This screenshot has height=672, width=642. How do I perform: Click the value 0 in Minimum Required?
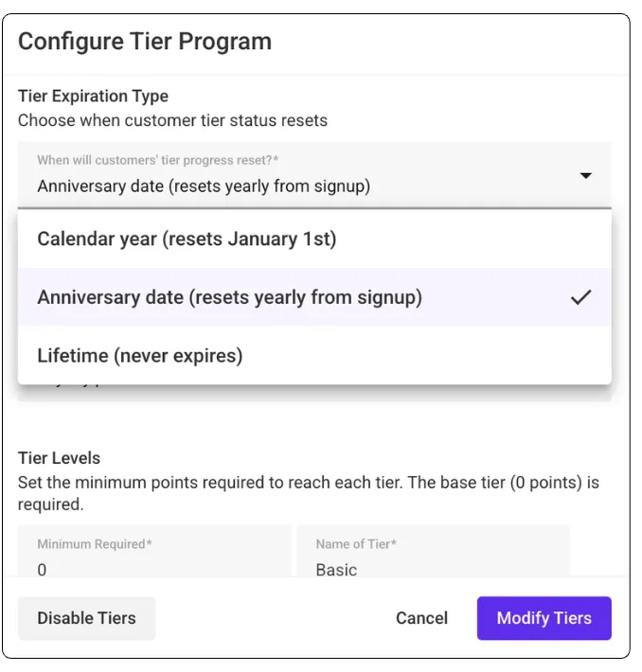tap(42, 570)
